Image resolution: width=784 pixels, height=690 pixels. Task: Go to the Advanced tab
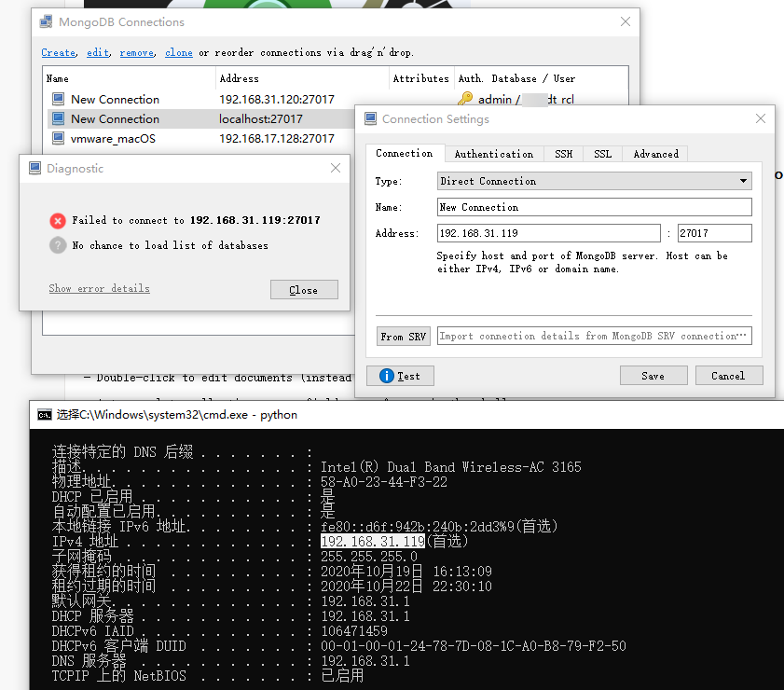click(x=655, y=154)
